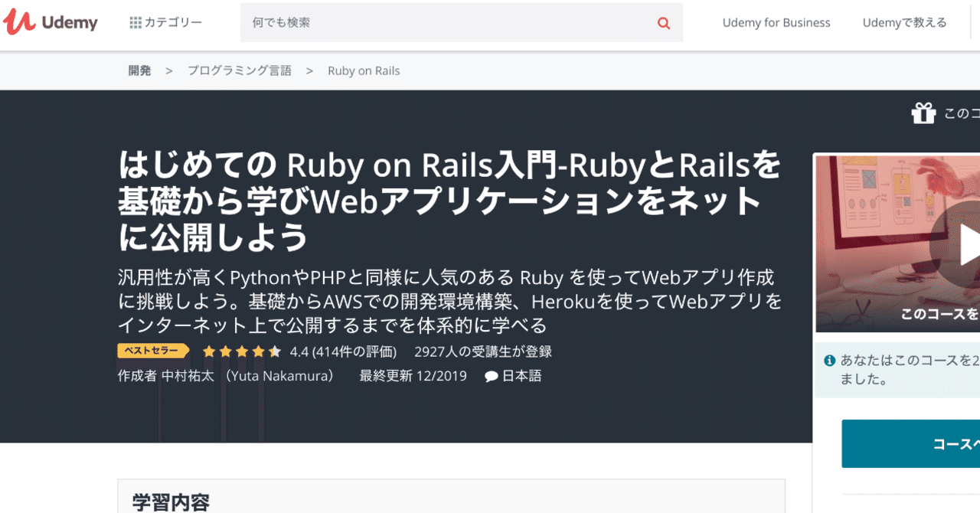Click the speech bubble language icon
This screenshot has width=980, height=513.
tap(492, 377)
